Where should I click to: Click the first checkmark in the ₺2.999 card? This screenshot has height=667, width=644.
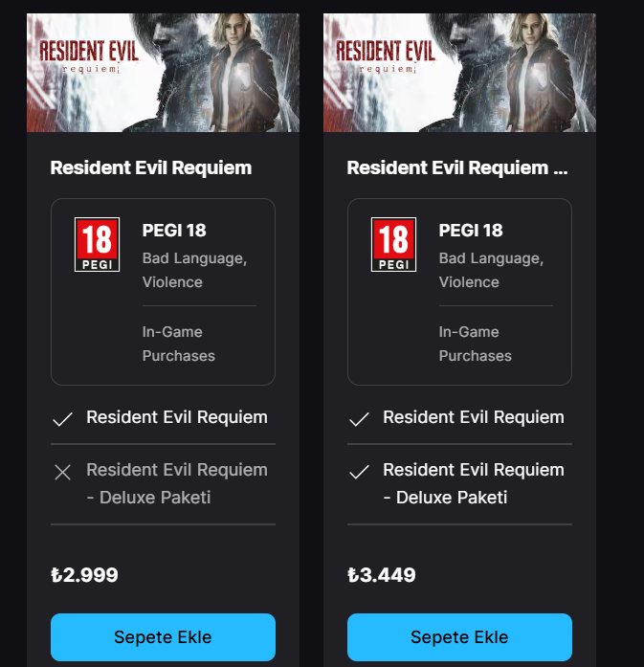[x=63, y=419]
